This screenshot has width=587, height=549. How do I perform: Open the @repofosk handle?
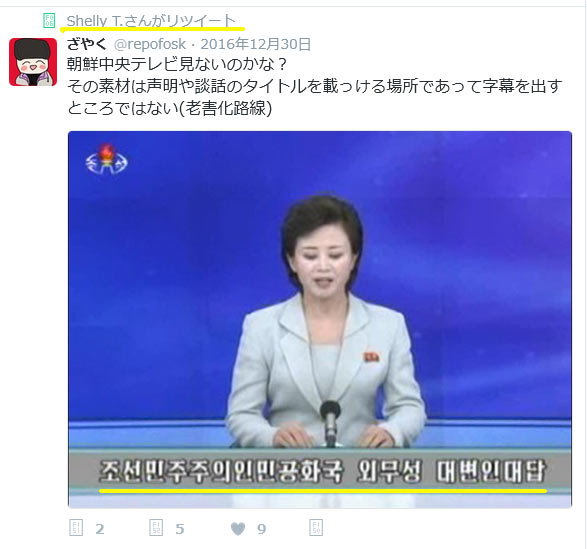[150, 44]
